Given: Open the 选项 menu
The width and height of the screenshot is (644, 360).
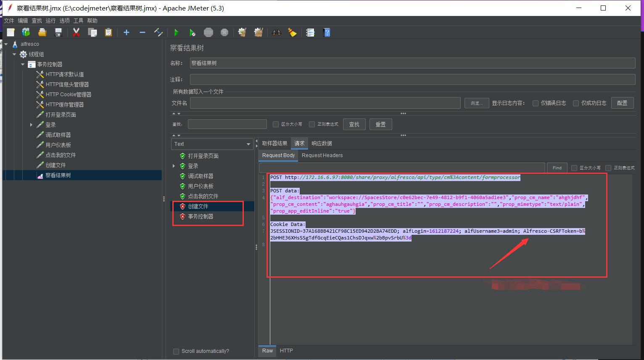Looking at the screenshot, I should tap(64, 21).
